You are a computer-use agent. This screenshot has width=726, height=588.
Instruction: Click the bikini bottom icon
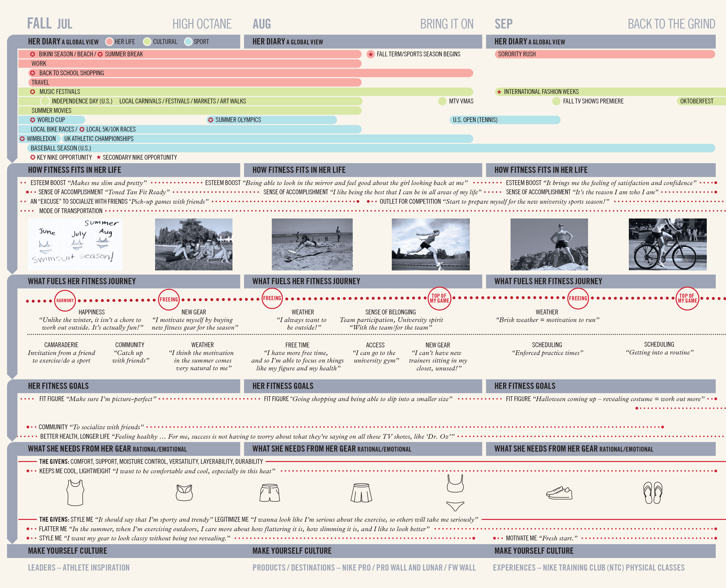(455, 506)
